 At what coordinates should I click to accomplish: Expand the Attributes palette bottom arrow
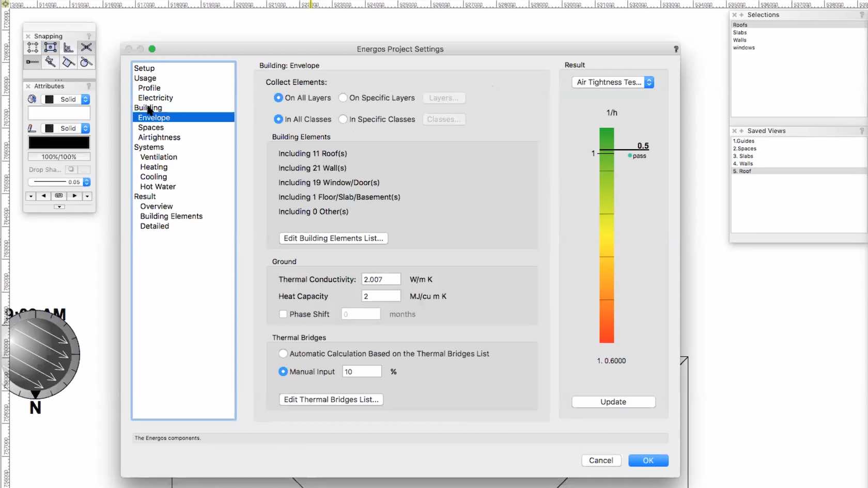59,207
